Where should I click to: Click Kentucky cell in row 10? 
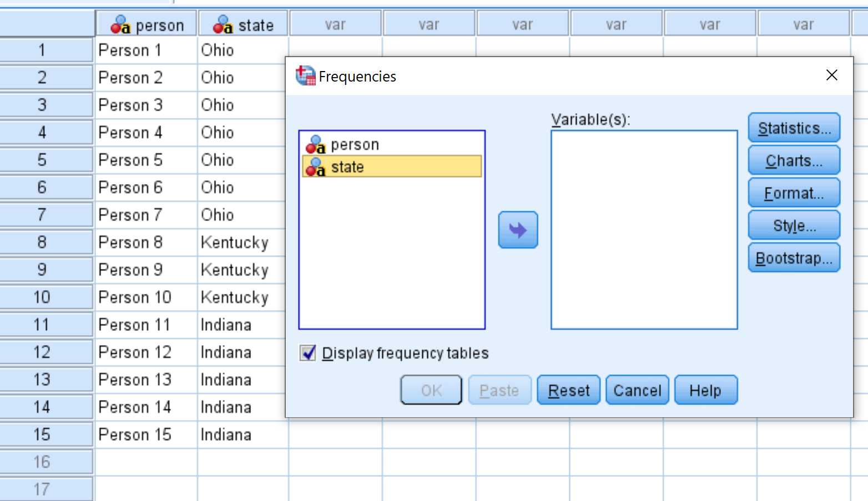point(242,297)
